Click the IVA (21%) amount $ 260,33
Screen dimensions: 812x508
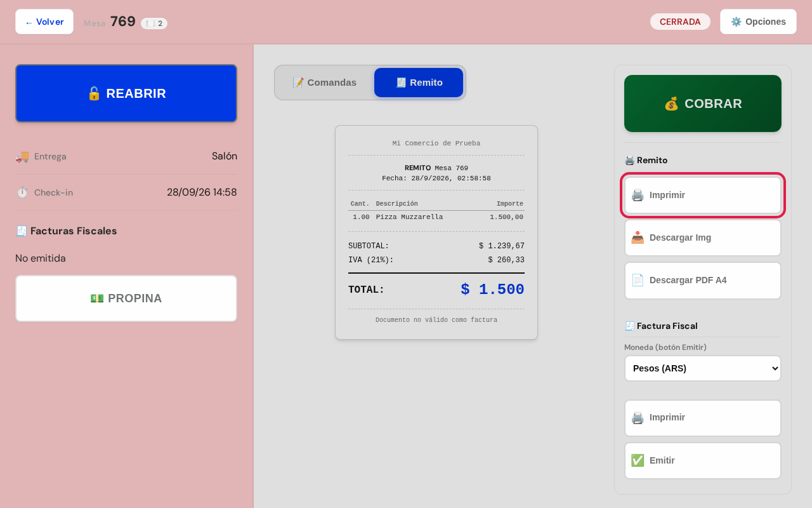click(506, 260)
